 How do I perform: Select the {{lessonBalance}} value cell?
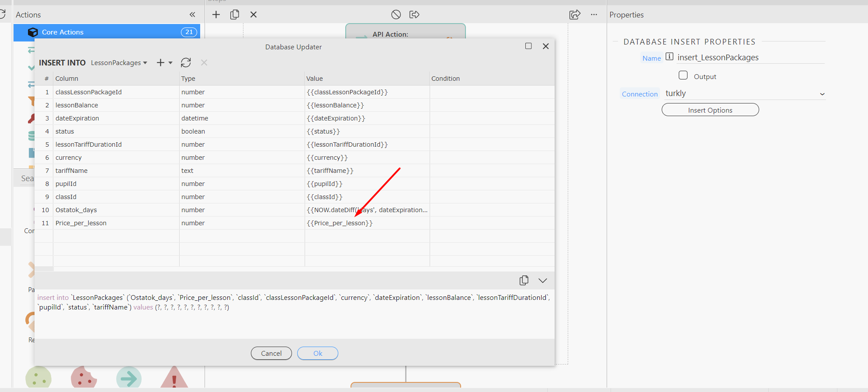367,105
